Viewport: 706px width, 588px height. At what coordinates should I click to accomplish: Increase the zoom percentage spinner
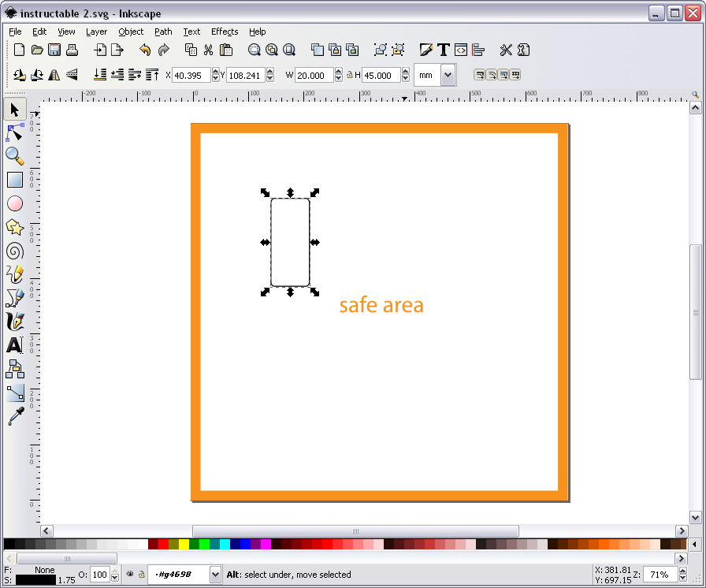coord(683,571)
